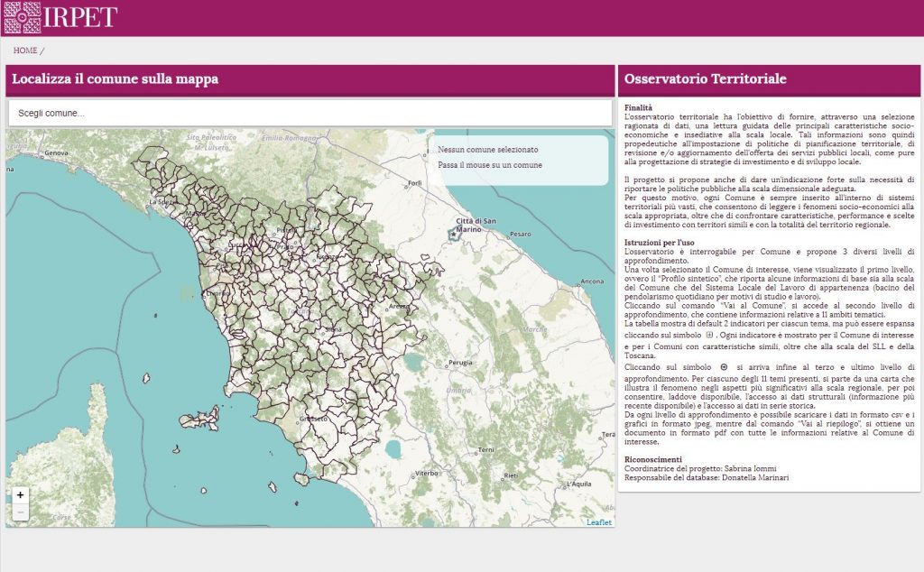The image size is (924, 572).
Task: Click the line 'Responsabile del database: Donatella Marinari'
Action: click(707, 477)
